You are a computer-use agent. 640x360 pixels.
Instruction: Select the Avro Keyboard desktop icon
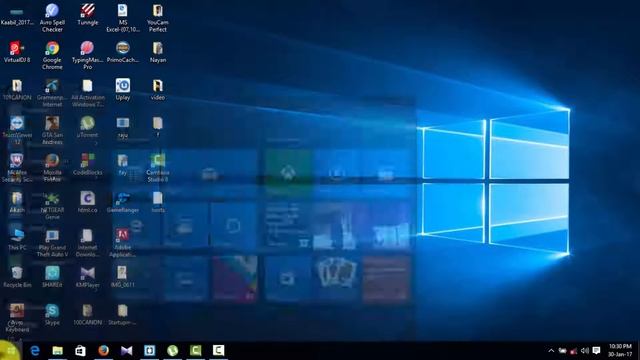(17, 318)
